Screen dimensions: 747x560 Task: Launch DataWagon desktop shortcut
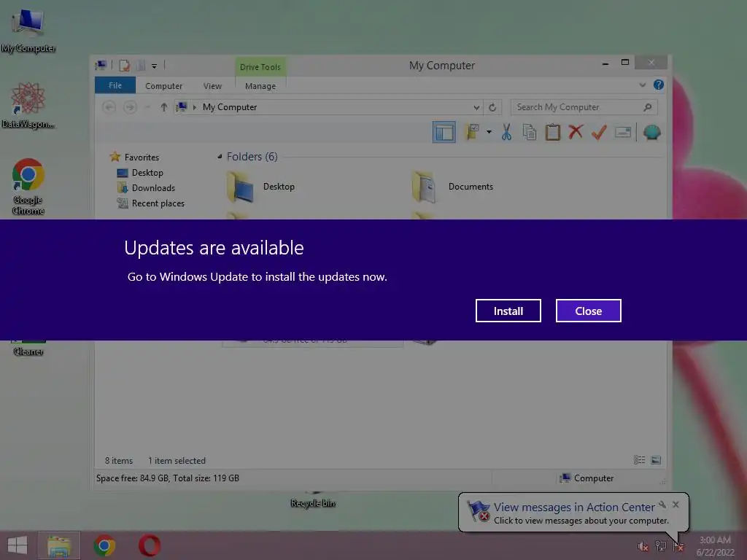(28, 106)
